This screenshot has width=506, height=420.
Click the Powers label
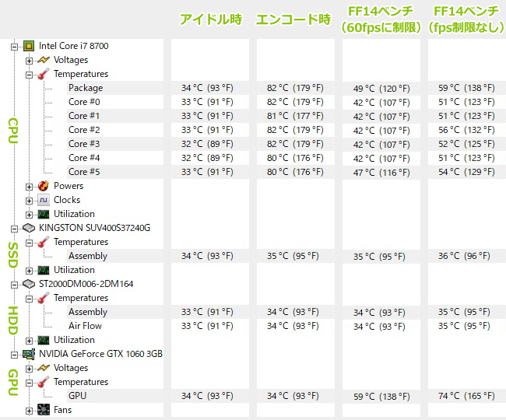pyautogui.click(x=69, y=186)
